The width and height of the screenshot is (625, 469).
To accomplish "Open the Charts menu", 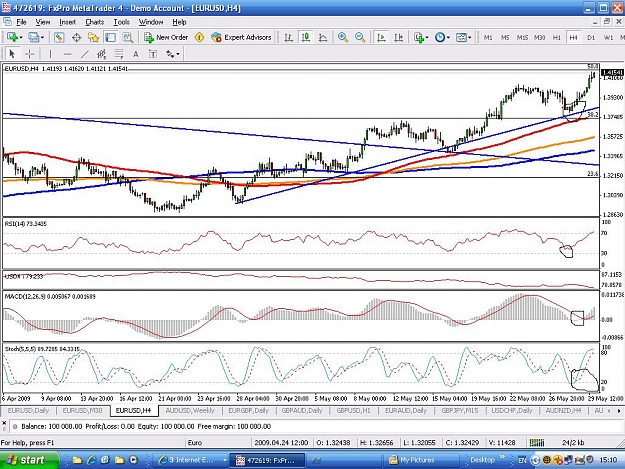I will click(x=94, y=22).
